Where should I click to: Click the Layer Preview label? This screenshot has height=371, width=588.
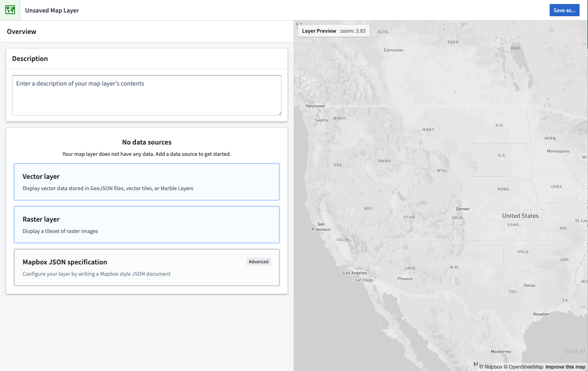tap(319, 31)
